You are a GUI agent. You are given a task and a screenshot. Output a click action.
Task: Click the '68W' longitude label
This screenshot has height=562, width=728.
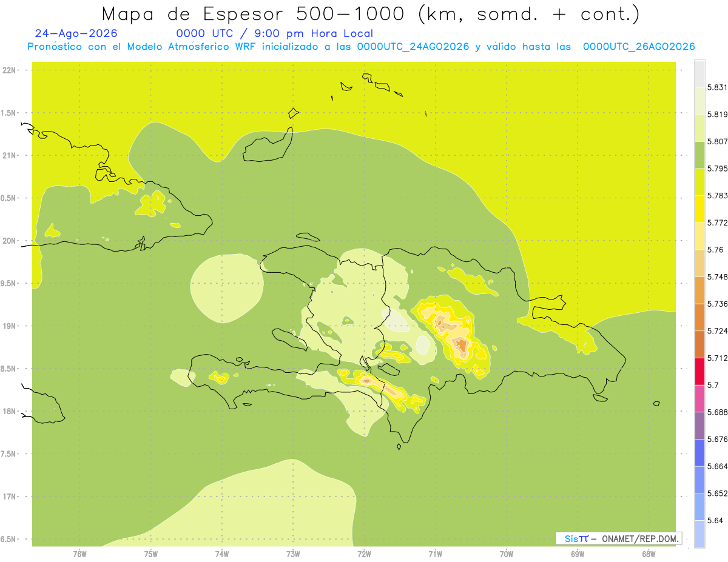[x=649, y=554]
